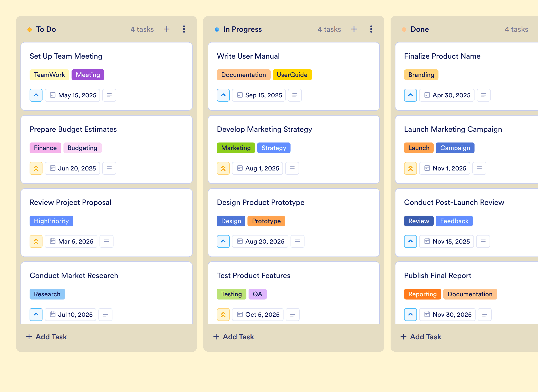This screenshot has height=392, width=538.
Task: Open In Progress column three-dot menu
Action: pyautogui.click(x=371, y=29)
